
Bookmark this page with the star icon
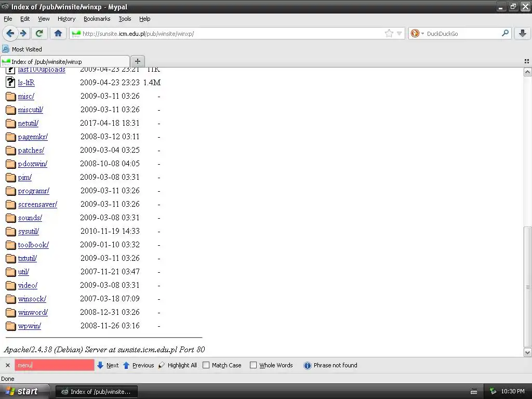(x=389, y=33)
